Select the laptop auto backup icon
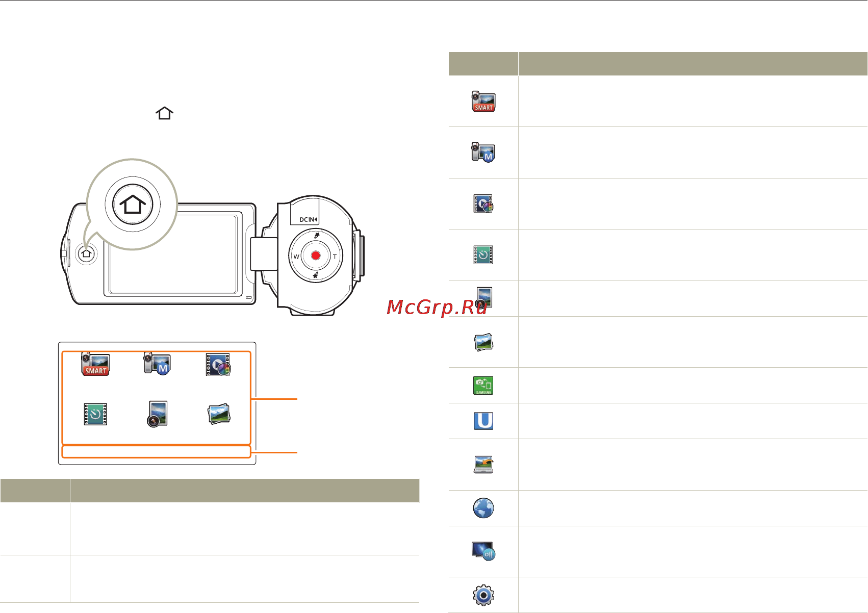This screenshot has width=868, height=613. coord(483,464)
